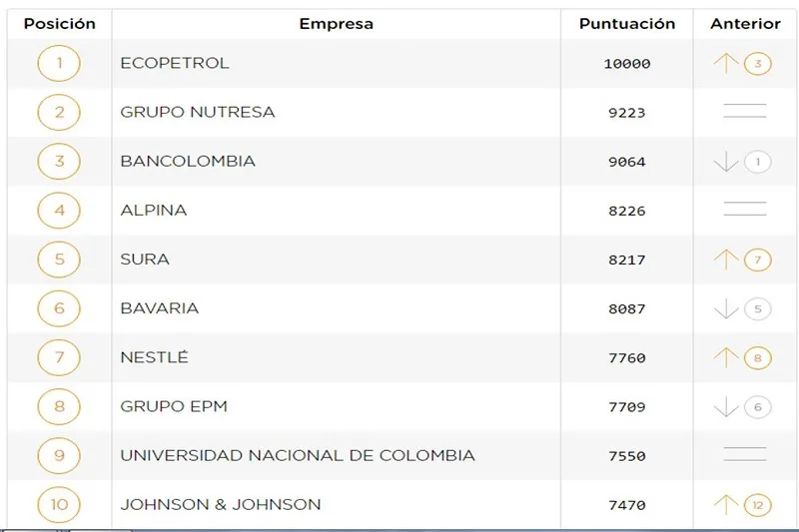
Task: Click the JOHNSON & JOHNSON company name
Action: coord(221,505)
